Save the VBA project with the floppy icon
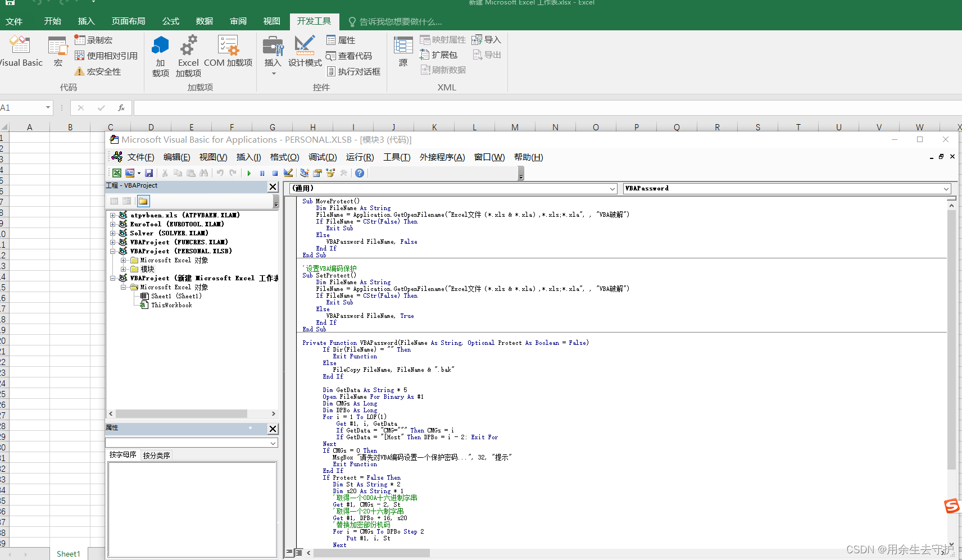Screen dimensions: 962x560 click(x=149, y=173)
